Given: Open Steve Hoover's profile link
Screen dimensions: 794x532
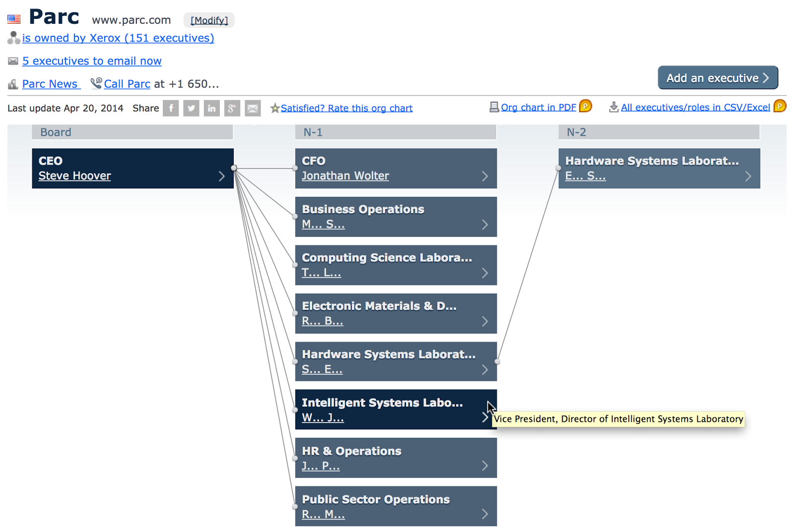Looking at the screenshot, I should 74,176.
